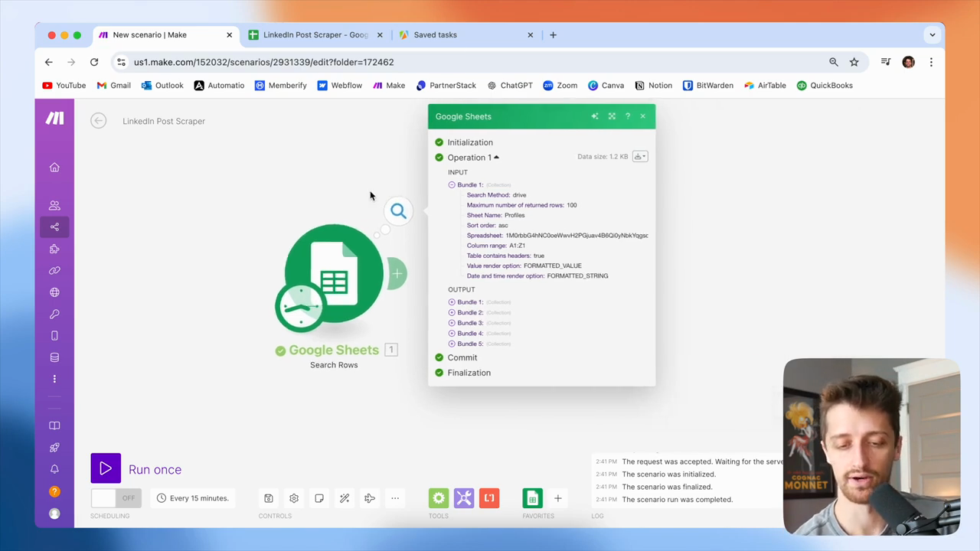
Task: Open the download output bundles dropdown
Action: pos(640,157)
